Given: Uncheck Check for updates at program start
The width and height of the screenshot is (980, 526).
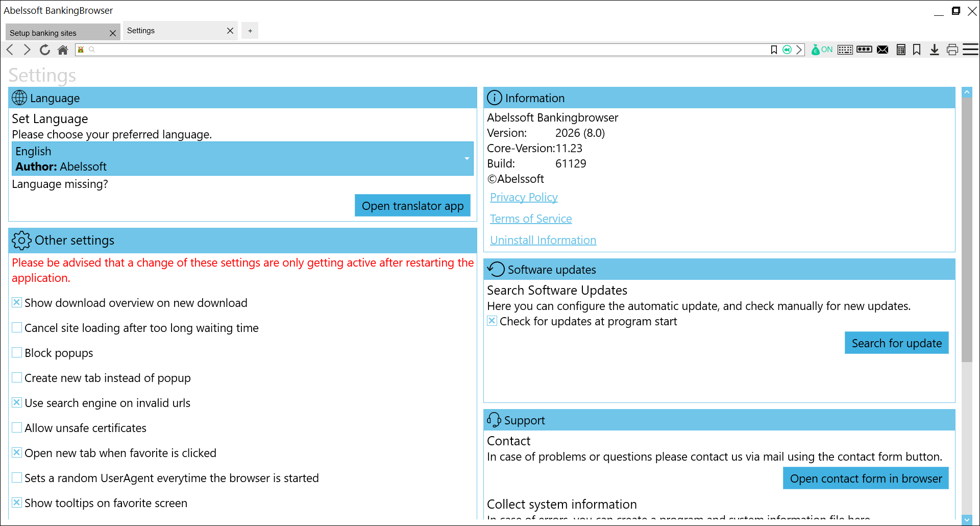Looking at the screenshot, I should pyautogui.click(x=492, y=321).
